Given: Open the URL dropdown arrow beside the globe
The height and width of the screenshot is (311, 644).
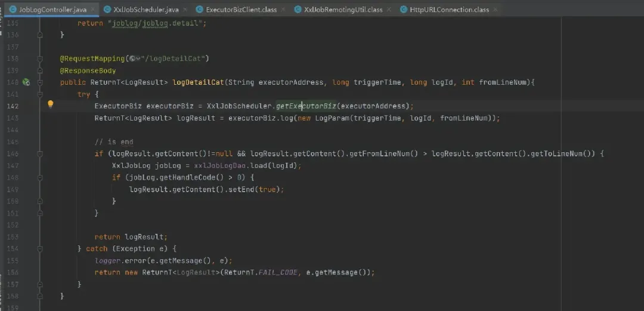Looking at the screenshot, I should click(x=138, y=58).
